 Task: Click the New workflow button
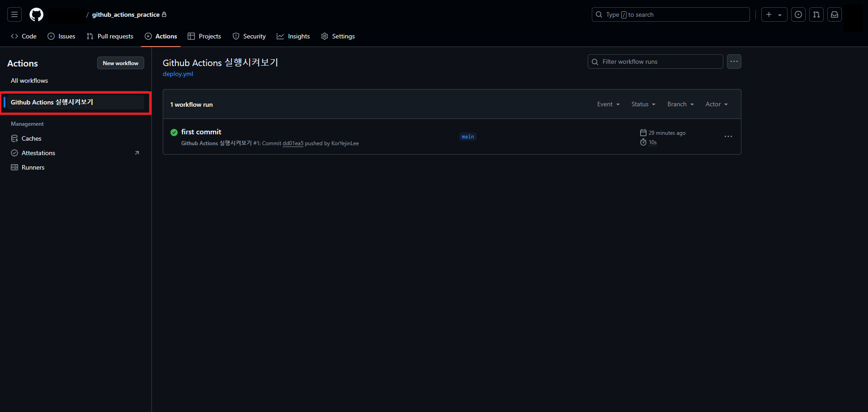click(120, 63)
